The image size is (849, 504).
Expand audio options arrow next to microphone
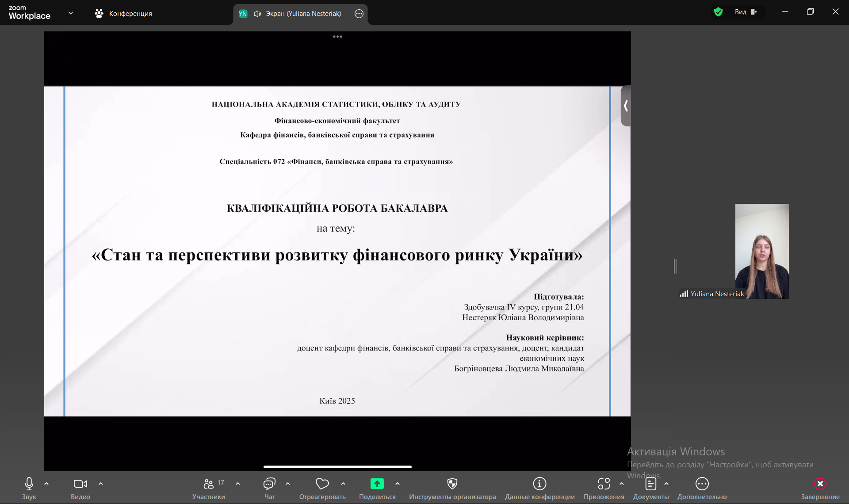point(46,484)
